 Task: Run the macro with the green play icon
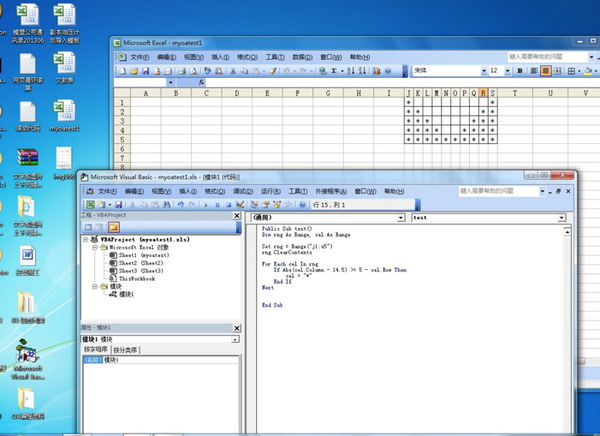(206, 205)
